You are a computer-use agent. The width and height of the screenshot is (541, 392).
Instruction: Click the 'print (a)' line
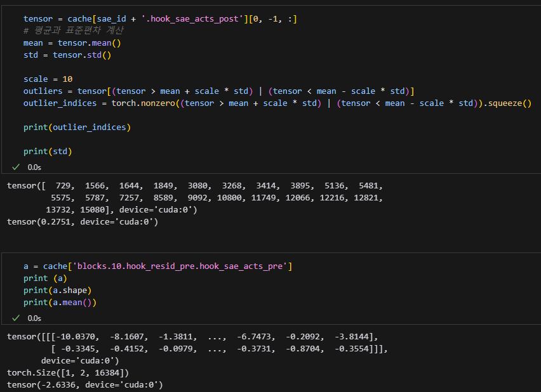point(45,278)
